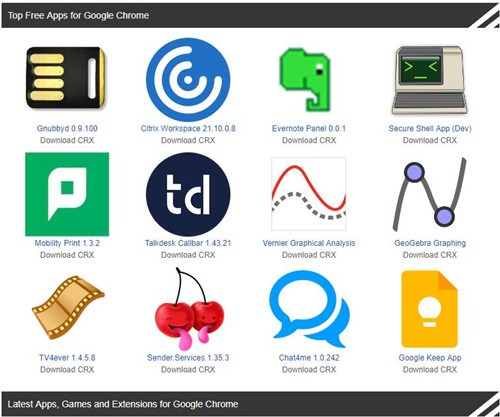Open the Gnubbyd USB key icon
The image size is (500, 417).
click(x=66, y=77)
